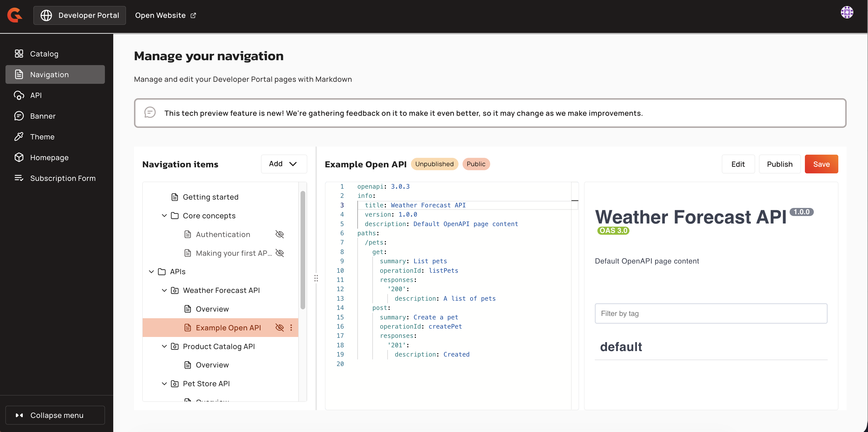This screenshot has width=868, height=432.
Task: Click the Publish button
Action: [779, 164]
